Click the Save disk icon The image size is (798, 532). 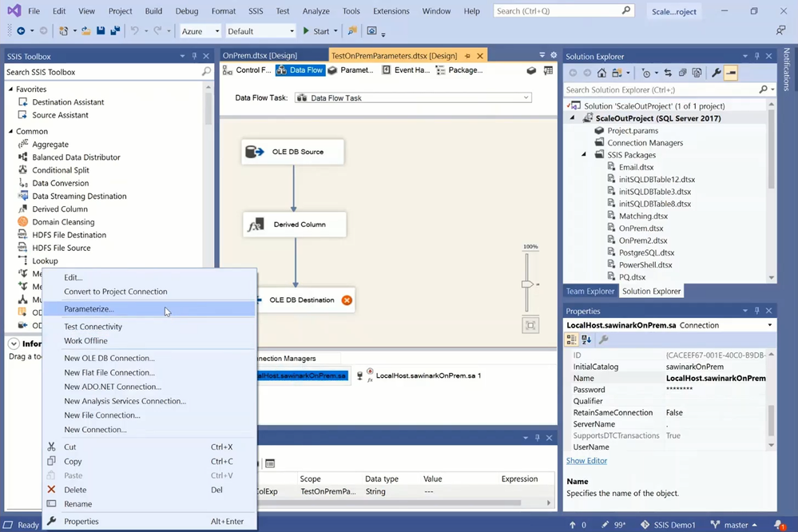101,31
